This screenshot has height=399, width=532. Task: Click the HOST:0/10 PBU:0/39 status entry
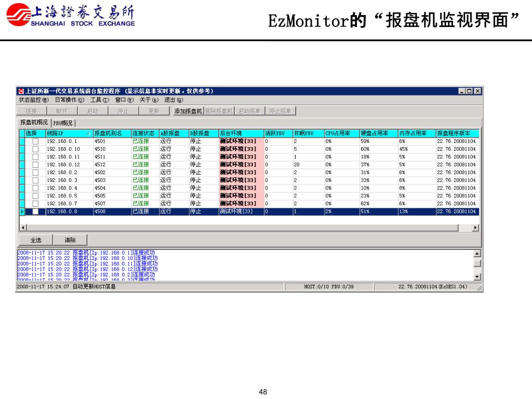(x=329, y=287)
